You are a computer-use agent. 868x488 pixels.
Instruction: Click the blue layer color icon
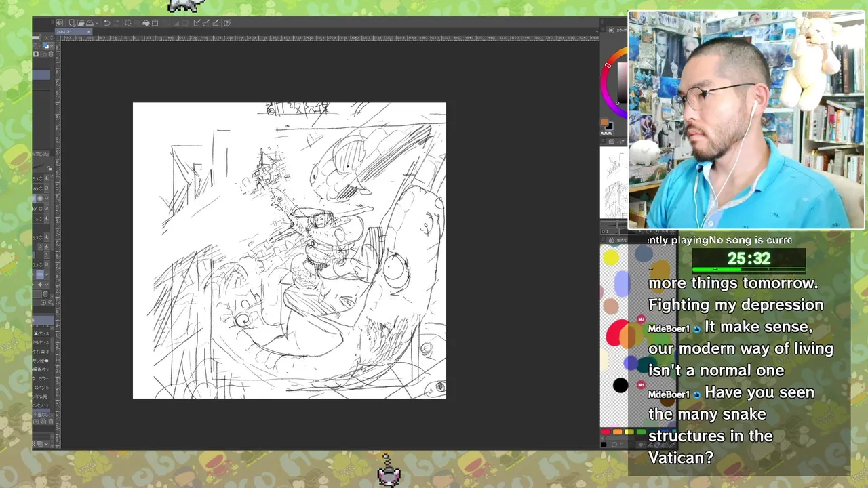click(45, 46)
